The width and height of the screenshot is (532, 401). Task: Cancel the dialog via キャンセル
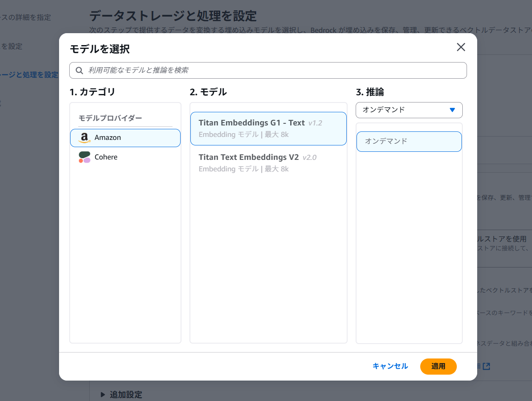click(x=390, y=366)
